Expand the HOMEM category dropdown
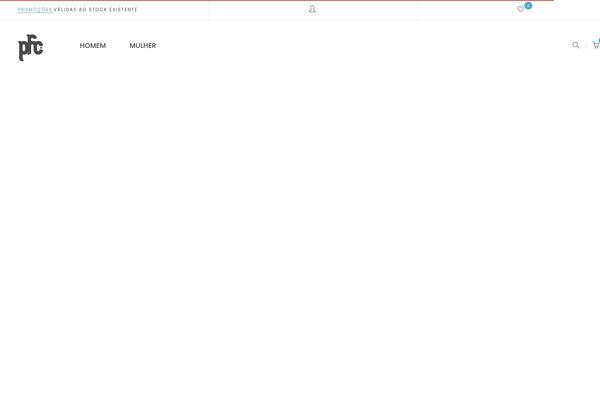This screenshot has height=400, width=600. (92, 45)
